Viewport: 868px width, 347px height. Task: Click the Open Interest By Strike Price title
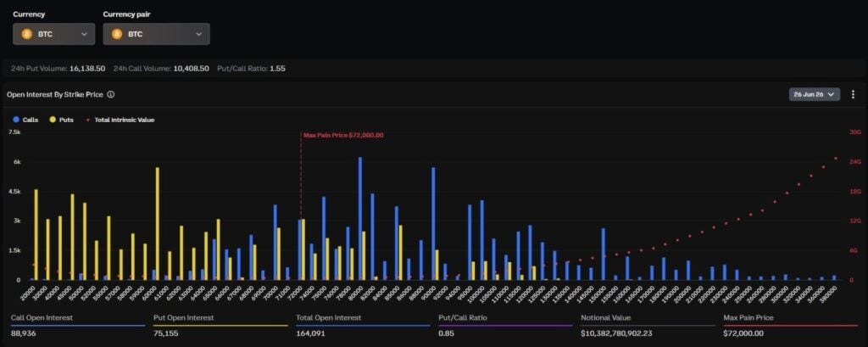point(55,94)
